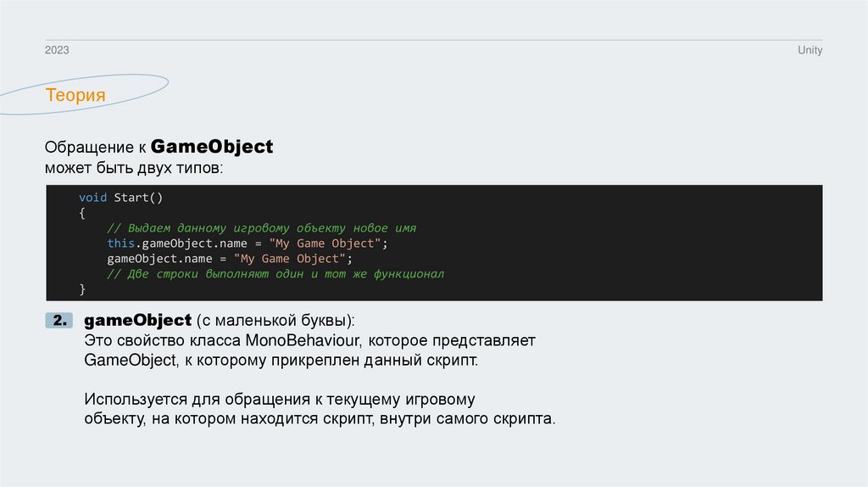Click the numbered "2." badge

tap(59, 322)
